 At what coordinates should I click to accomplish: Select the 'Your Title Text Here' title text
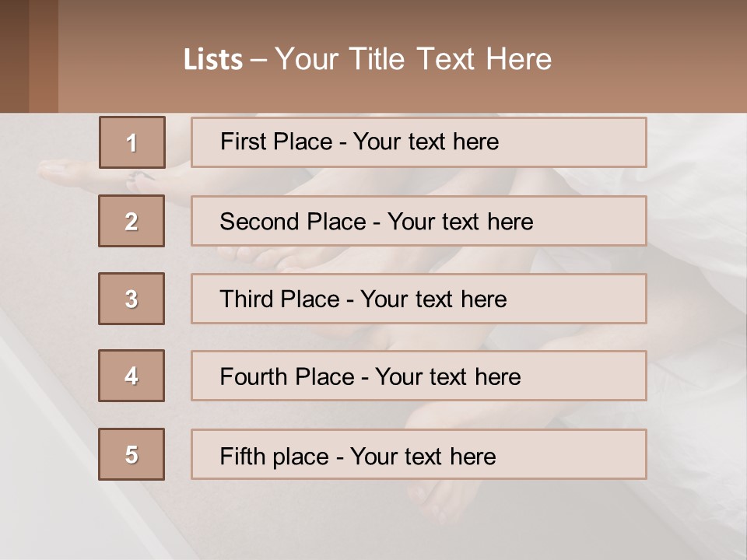[412, 59]
